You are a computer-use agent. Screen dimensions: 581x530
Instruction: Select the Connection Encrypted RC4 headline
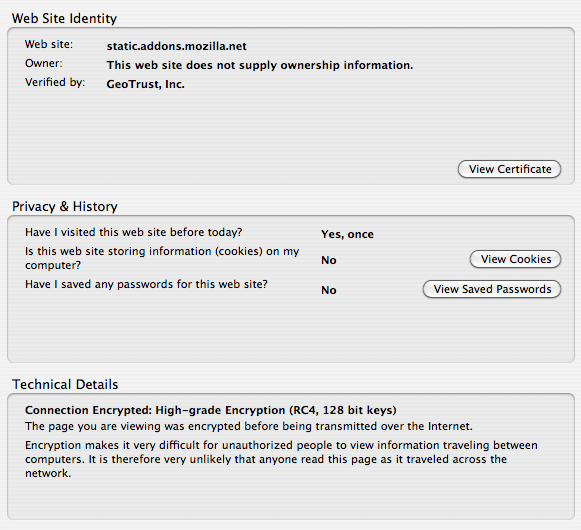pos(210,410)
